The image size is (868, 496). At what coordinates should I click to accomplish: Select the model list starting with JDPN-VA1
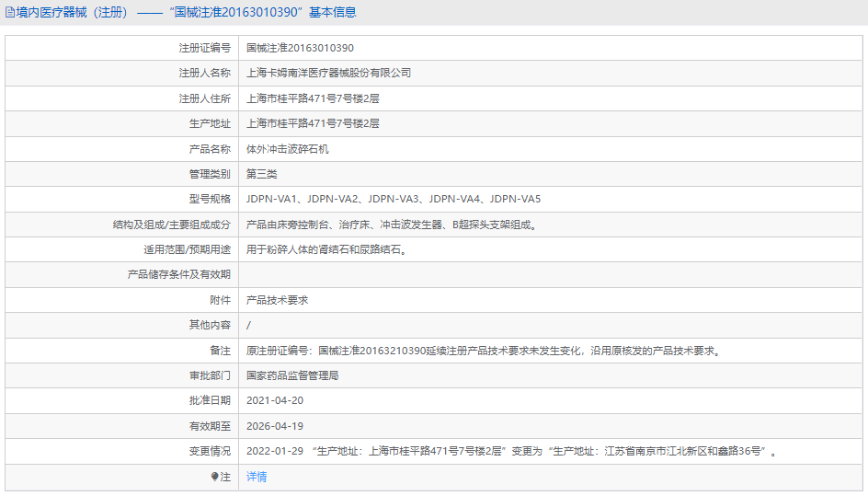point(394,199)
